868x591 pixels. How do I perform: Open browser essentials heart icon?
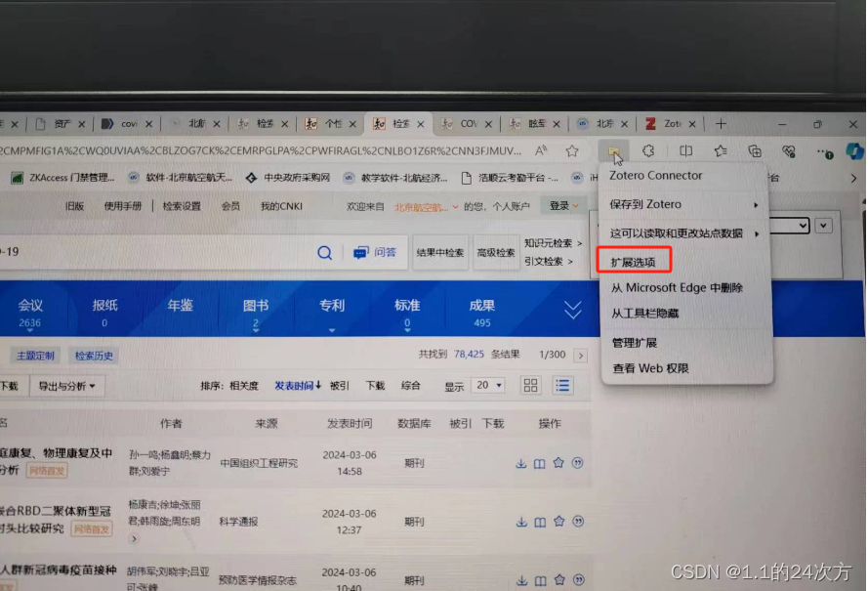pyautogui.click(x=789, y=151)
